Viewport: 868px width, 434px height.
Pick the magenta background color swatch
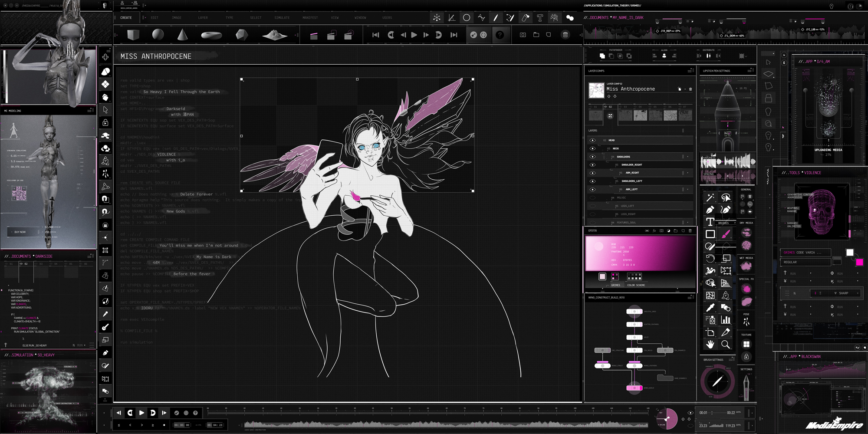point(859,262)
